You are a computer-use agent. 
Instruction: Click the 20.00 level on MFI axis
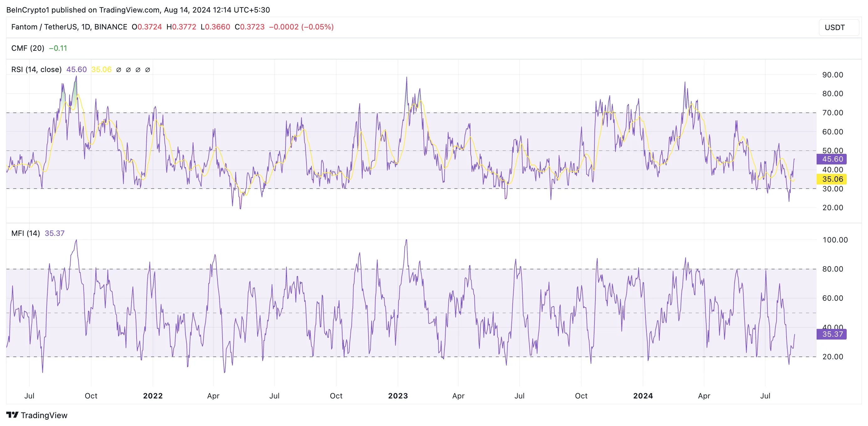[833, 357]
